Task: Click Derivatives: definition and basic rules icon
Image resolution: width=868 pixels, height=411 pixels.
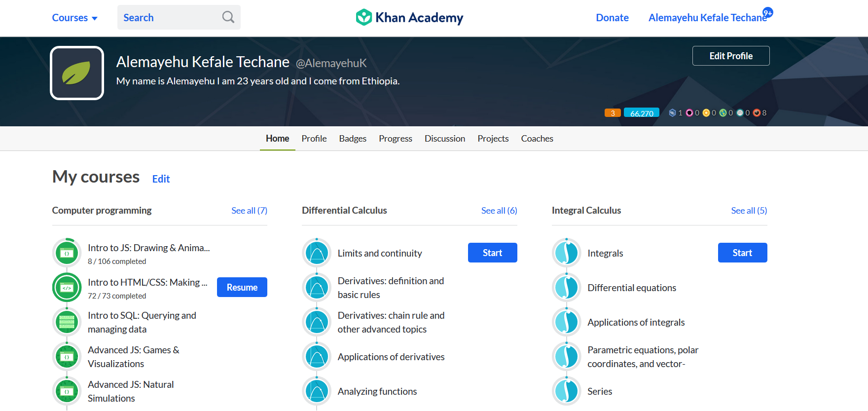Action: (317, 288)
